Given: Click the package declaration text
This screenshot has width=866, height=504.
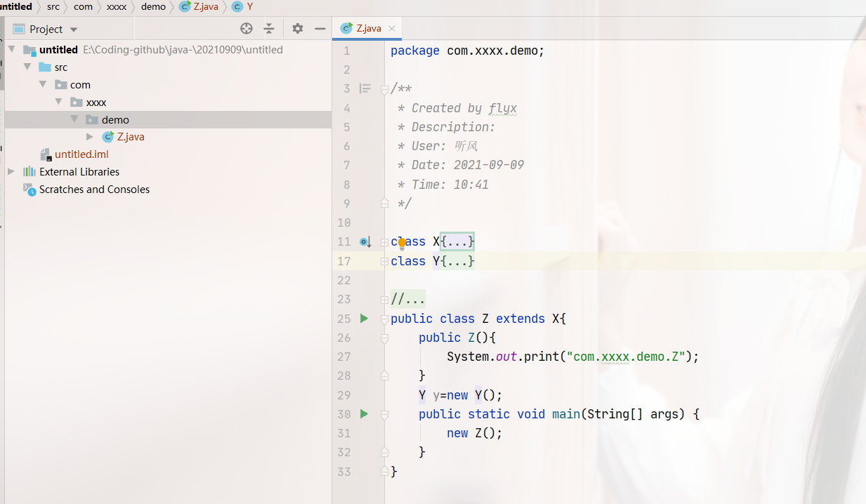Looking at the screenshot, I should 468,51.
